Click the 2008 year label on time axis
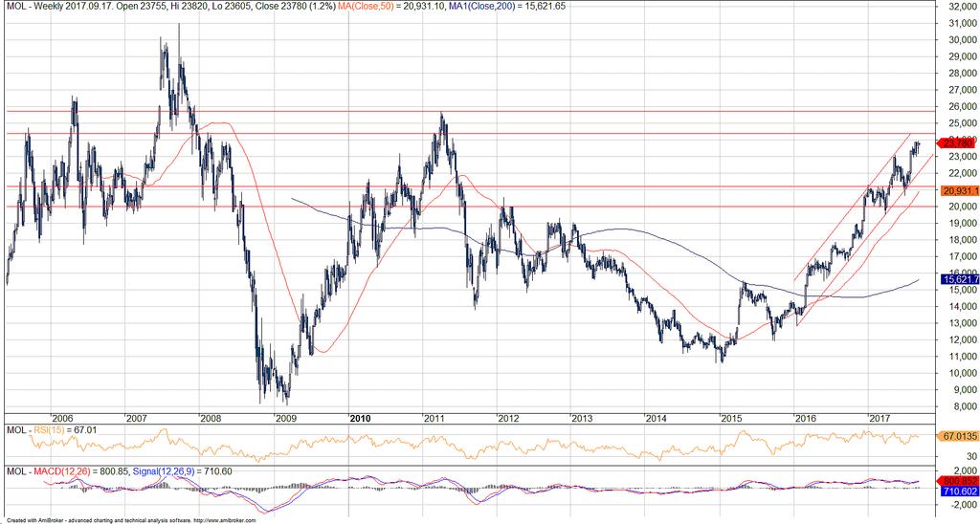 [x=212, y=418]
